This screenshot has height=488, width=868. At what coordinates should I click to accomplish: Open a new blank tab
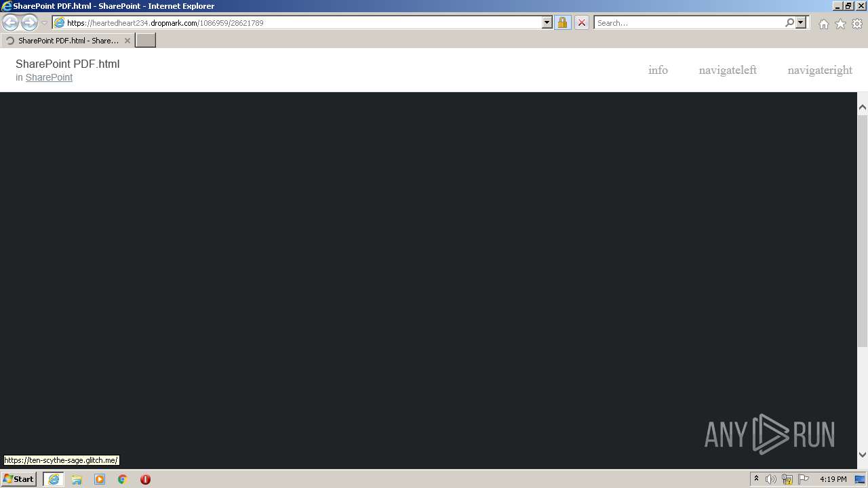(146, 41)
